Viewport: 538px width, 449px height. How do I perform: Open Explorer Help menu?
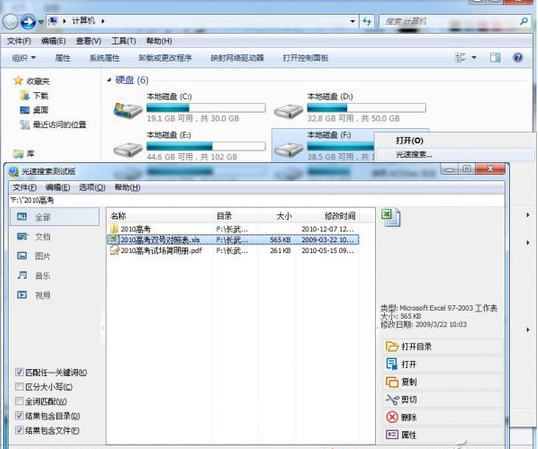pos(159,41)
